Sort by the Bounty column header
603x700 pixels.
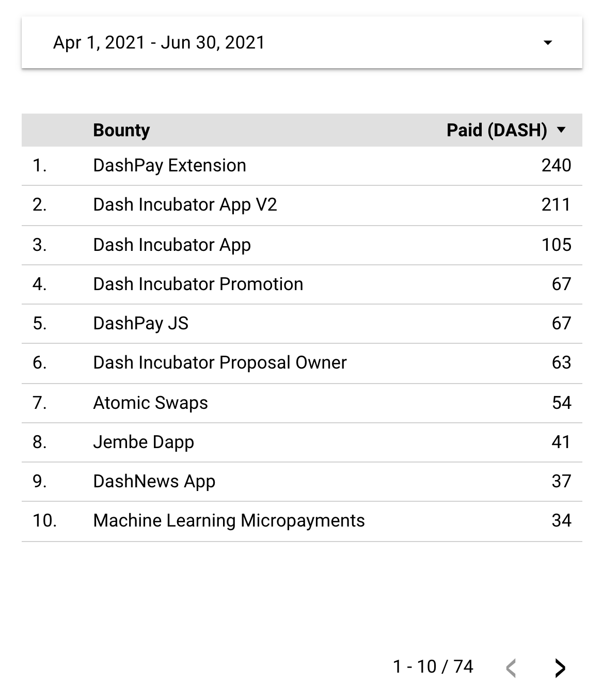[121, 130]
